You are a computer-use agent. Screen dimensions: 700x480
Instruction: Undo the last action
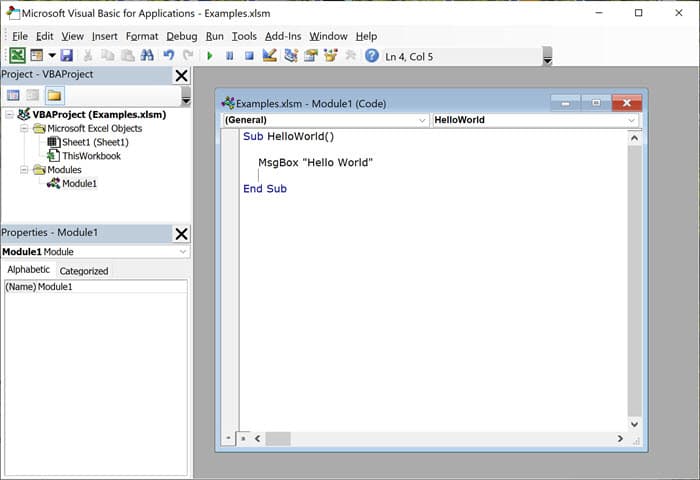pos(168,56)
